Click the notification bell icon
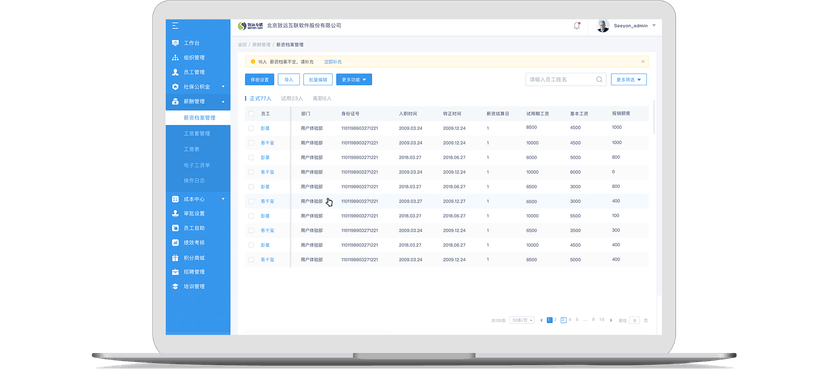This screenshot has width=828, height=371. pyautogui.click(x=577, y=25)
